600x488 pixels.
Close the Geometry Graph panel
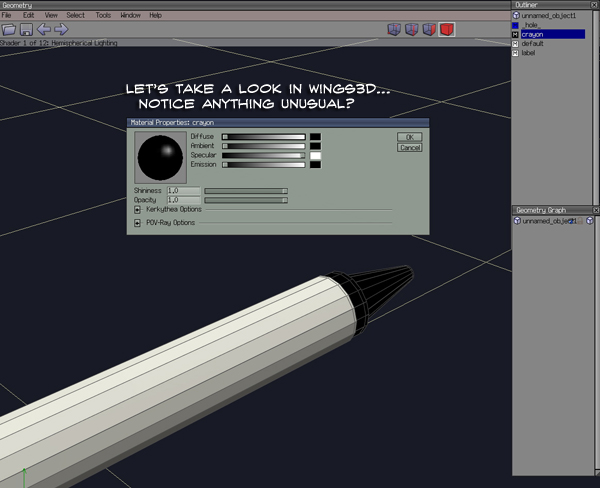coord(595,210)
